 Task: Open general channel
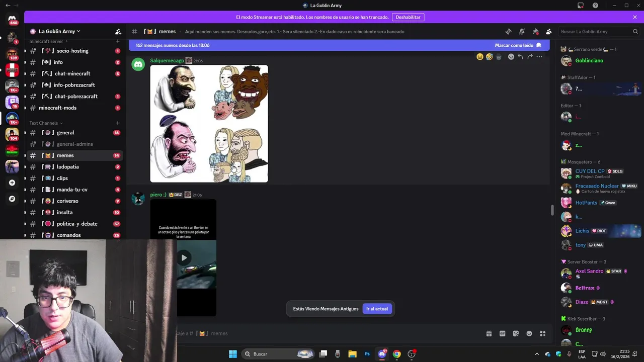point(74,133)
